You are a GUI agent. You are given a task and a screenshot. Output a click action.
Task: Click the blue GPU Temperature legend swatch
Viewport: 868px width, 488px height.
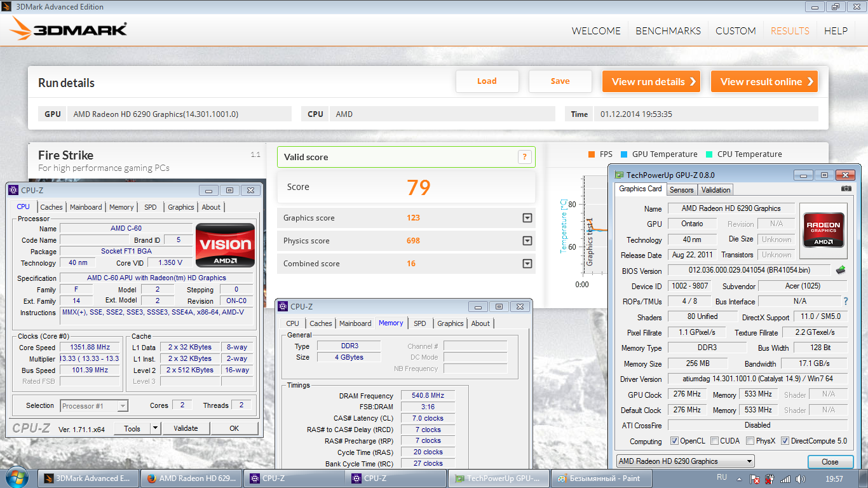coord(624,154)
